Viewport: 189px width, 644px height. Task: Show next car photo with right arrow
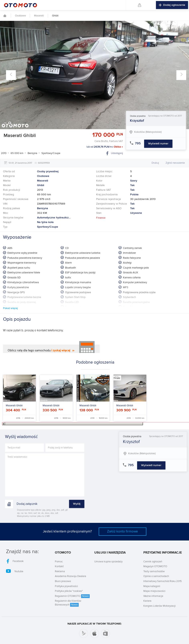181,75
